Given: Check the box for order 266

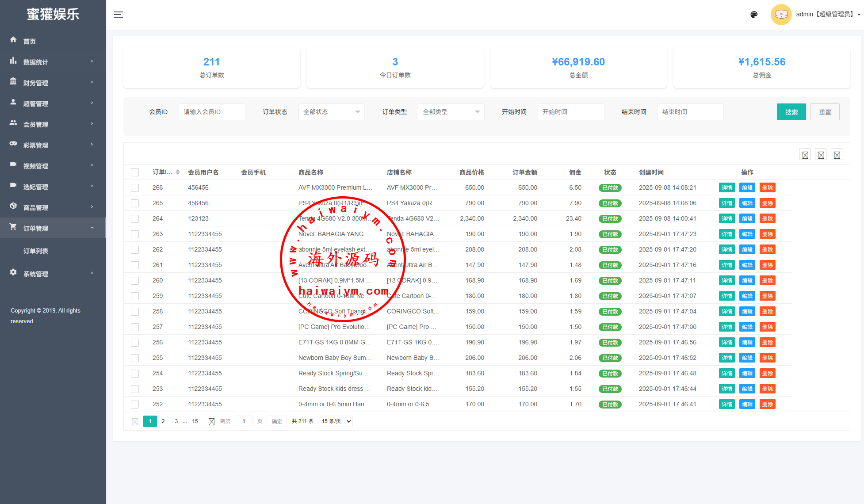Looking at the screenshot, I should coord(135,188).
